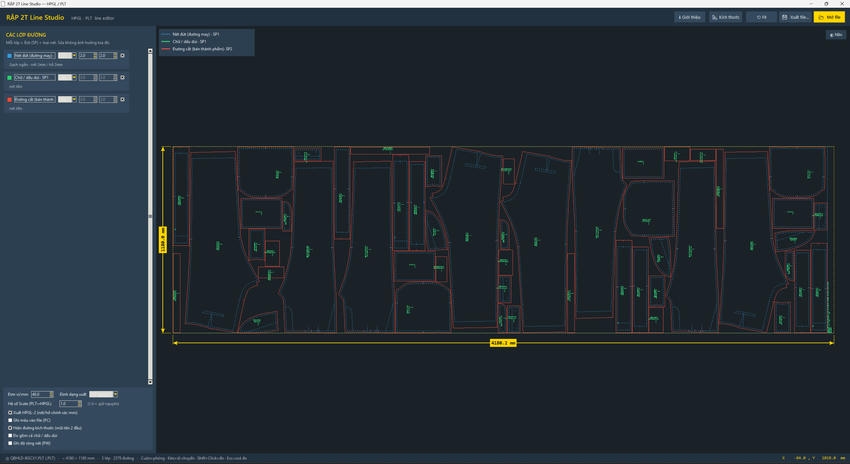850x464 pixels.
Task: Click round target icon on Đường cắt layer row
Action: point(123,100)
